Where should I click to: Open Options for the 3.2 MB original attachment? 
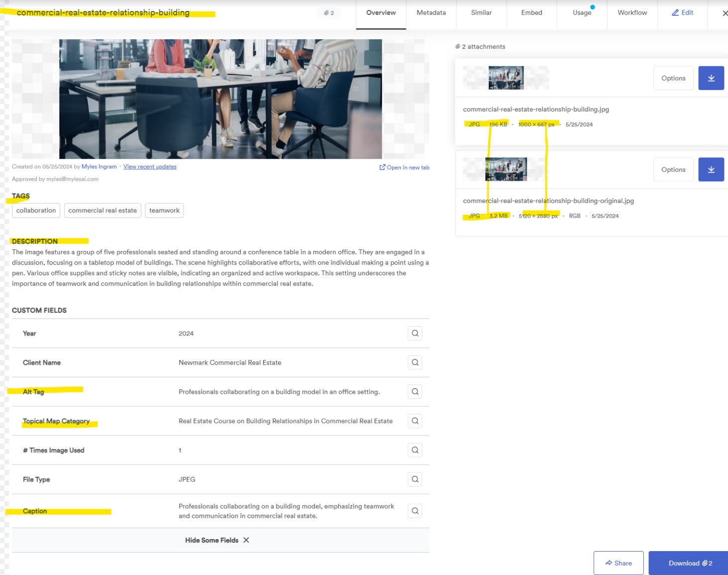(x=673, y=170)
